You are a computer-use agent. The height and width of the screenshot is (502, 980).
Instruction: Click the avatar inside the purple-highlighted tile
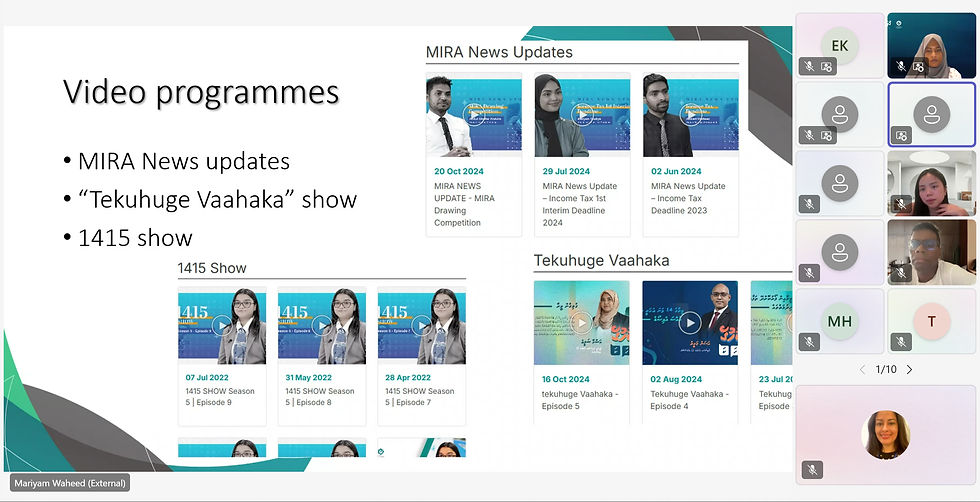tap(932, 114)
